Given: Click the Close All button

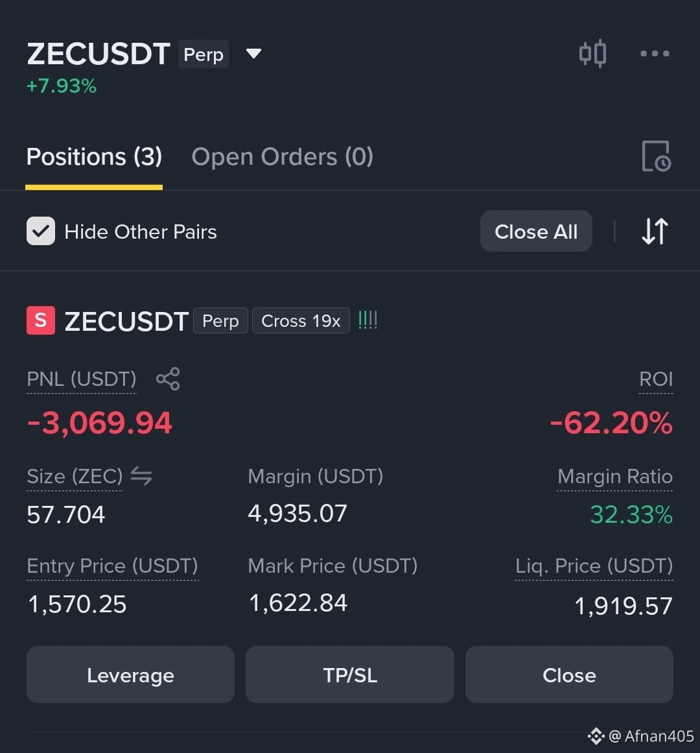Looking at the screenshot, I should [536, 231].
